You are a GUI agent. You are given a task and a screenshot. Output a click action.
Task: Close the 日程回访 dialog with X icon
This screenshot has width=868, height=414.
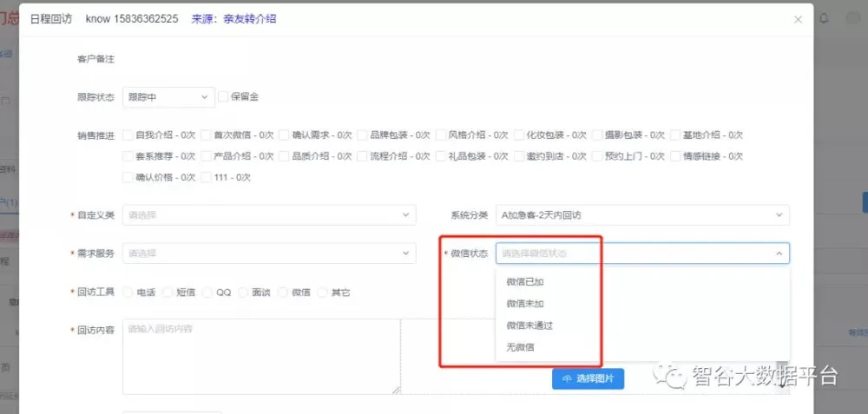pos(798,19)
